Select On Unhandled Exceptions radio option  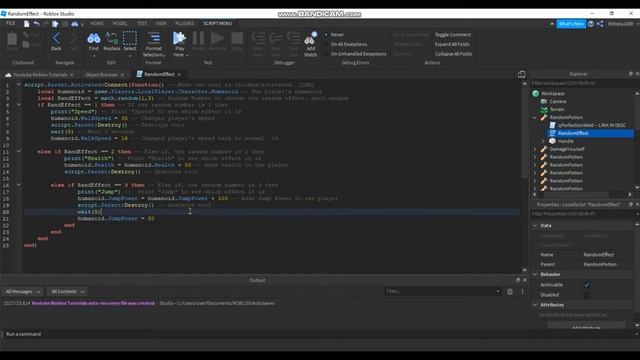(x=326, y=54)
